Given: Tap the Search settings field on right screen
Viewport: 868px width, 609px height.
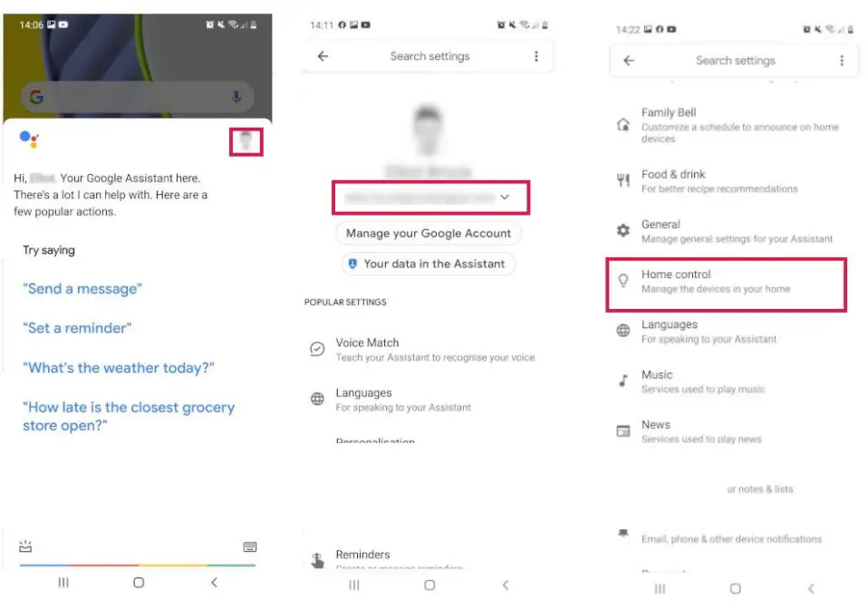Looking at the screenshot, I should pyautogui.click(x=735, y=61).
